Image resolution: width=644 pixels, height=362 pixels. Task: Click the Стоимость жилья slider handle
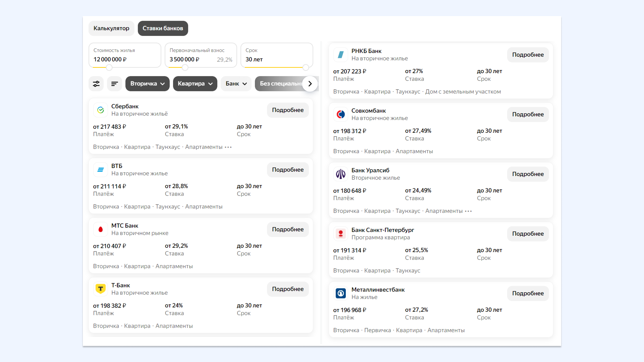point(109,67)
